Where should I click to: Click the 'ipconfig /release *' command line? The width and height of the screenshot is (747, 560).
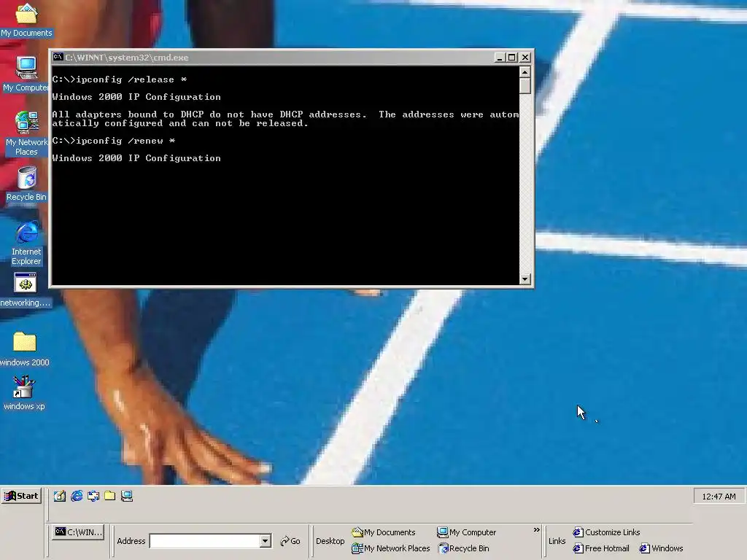pyautogui.click(x=120, y=79)
